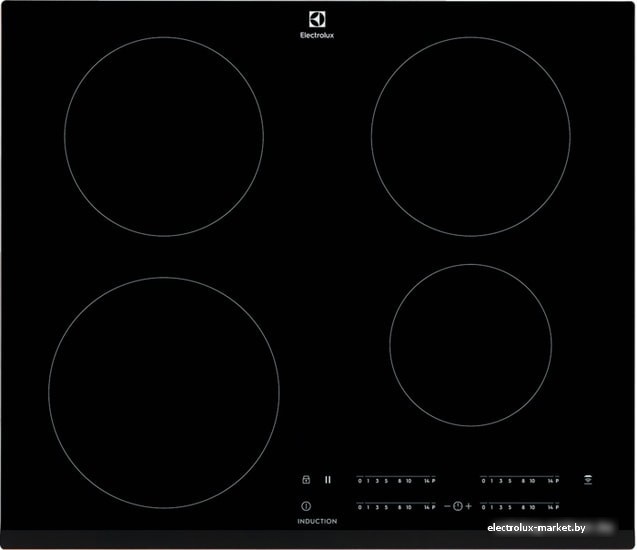This screenshot has height=550, width=637.
Task: Set upper-right heat slider to 3
Action: pyautogui.click(x=500, y=481)
